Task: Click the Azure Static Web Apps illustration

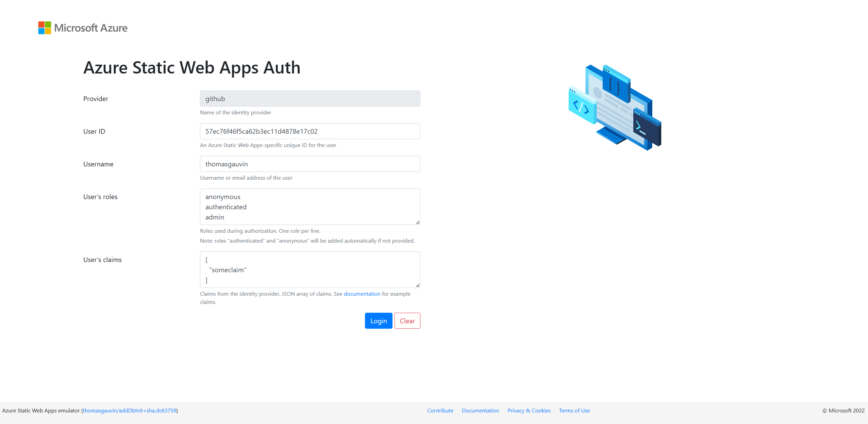Action: pos(615,107)
